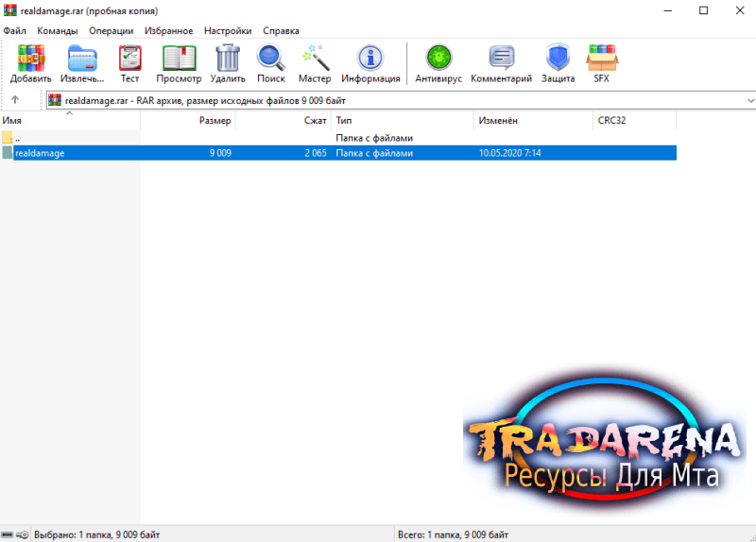This screenshot has height=542, width=756.
Task: Show archive Информация (Info) icon
Action: point(370,58)
